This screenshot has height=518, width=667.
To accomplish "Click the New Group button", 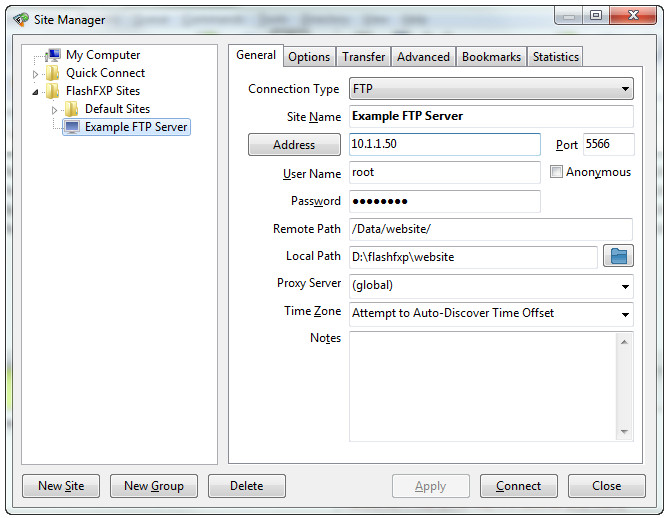I will point(154,486).
